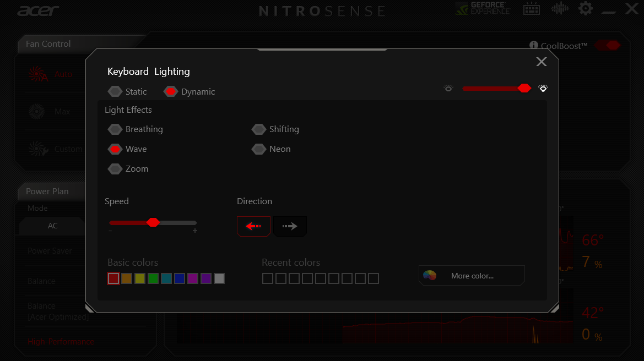Choose the Breathing light effect

click(x=115, y=129)
